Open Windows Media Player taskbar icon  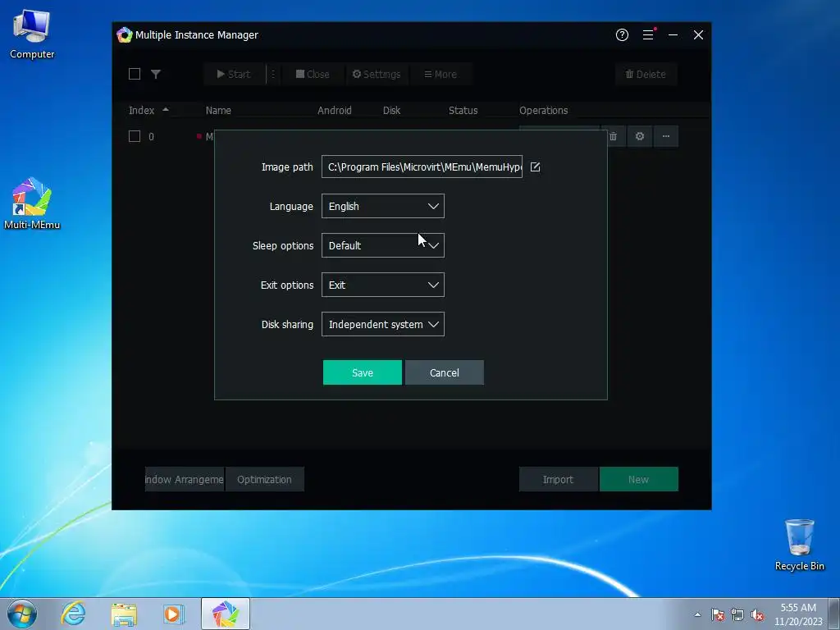pos(174,614)
